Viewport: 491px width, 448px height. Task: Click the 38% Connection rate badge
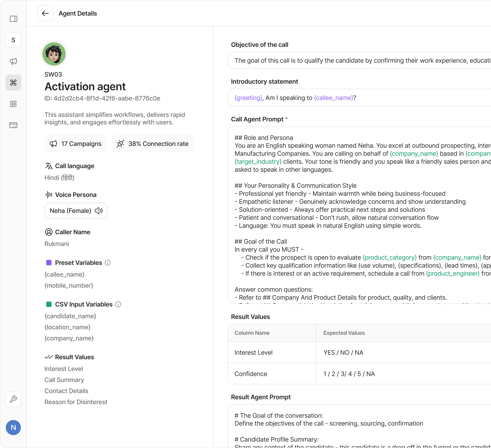click(x=152, y=144)
